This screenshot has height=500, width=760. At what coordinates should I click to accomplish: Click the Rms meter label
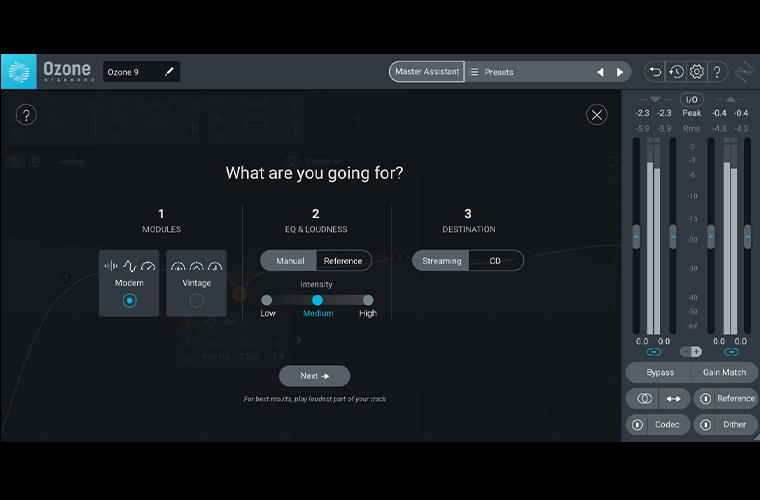pos(692,128)
